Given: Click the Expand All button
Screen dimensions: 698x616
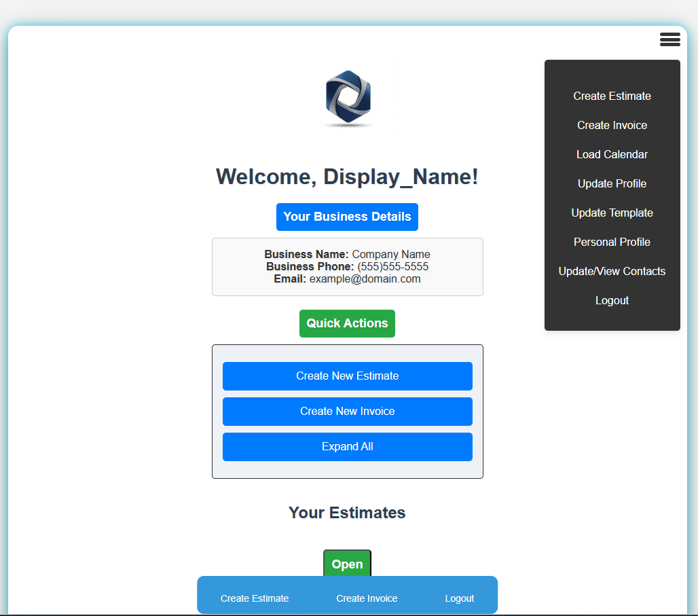Looking at the screenshot, I should tap(347, 446).
